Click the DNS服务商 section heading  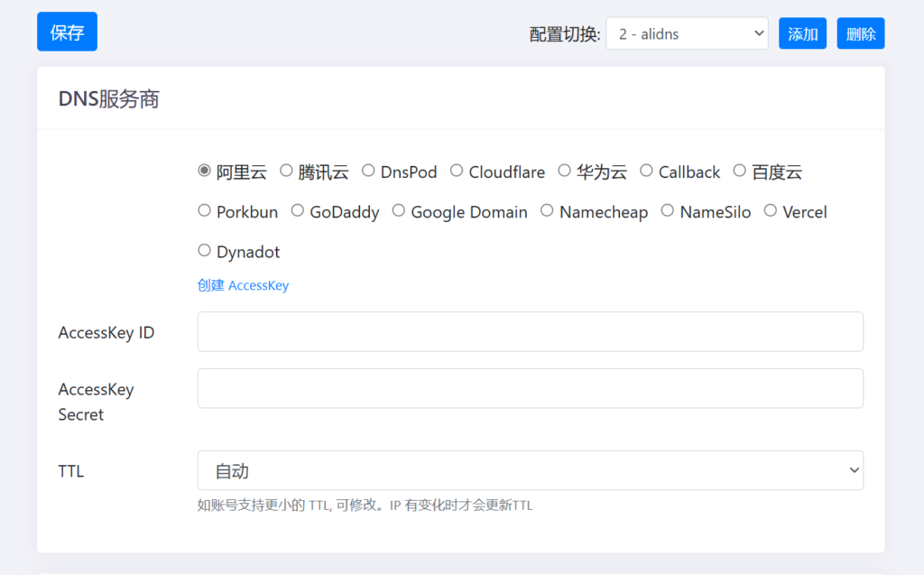pos(109,99)
